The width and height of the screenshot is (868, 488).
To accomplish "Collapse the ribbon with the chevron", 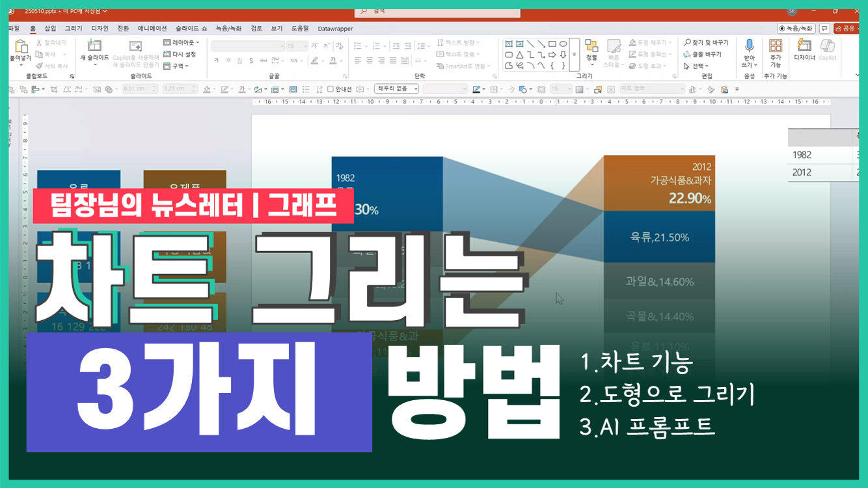I will pos(857,75).
